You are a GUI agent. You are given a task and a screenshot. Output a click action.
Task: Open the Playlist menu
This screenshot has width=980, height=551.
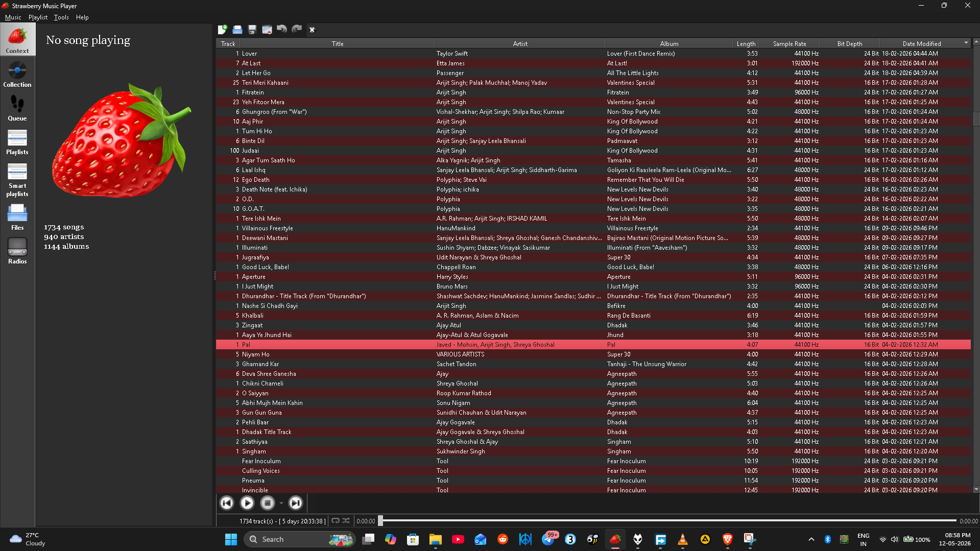click(38, 17)
